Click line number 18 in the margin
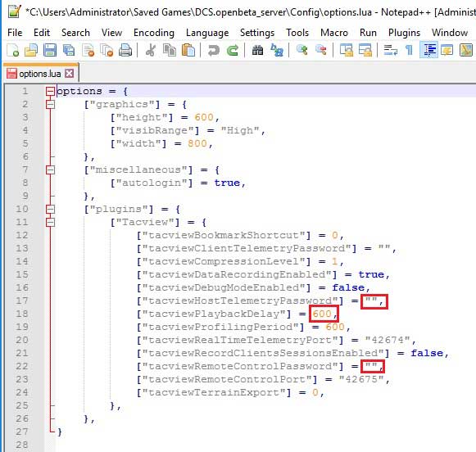476x452 pixels. pyautogui.click(x=22, y=314)
